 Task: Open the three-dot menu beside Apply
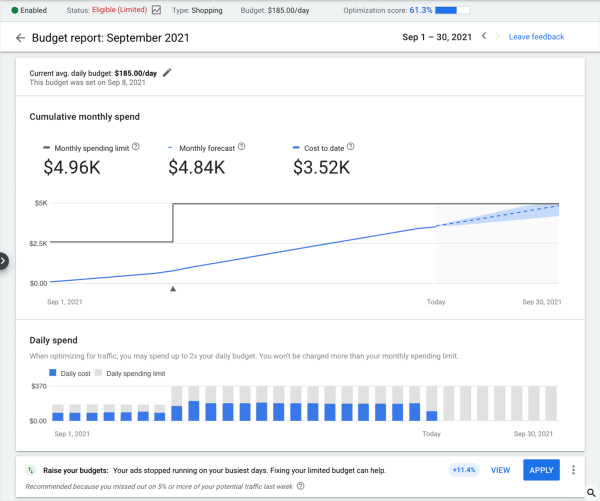pyautogui.click(x=573, y=470)
